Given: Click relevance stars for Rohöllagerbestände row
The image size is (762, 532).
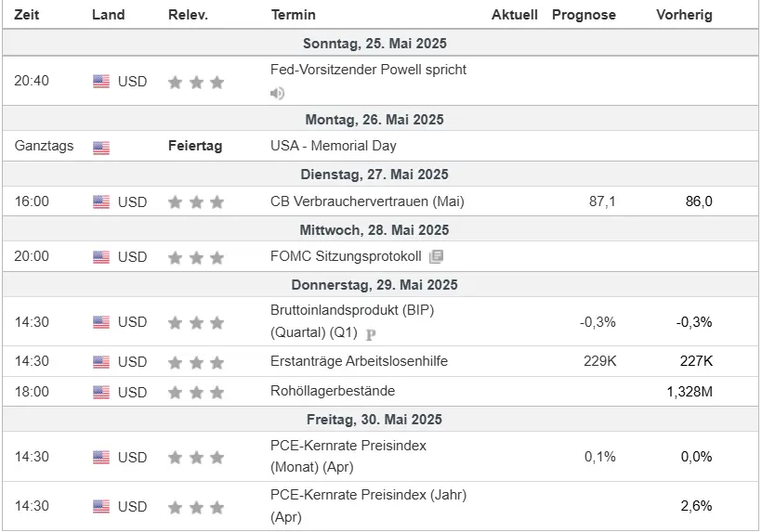Looking at the screenshot, I should coord(196,392).
